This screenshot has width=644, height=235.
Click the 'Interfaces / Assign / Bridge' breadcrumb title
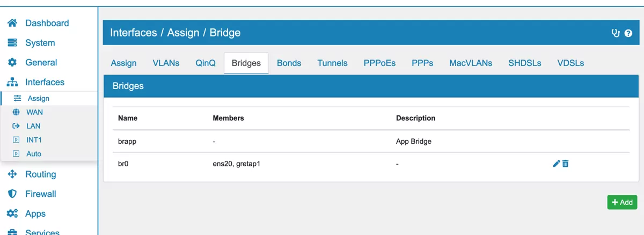(x=175, y=33)
